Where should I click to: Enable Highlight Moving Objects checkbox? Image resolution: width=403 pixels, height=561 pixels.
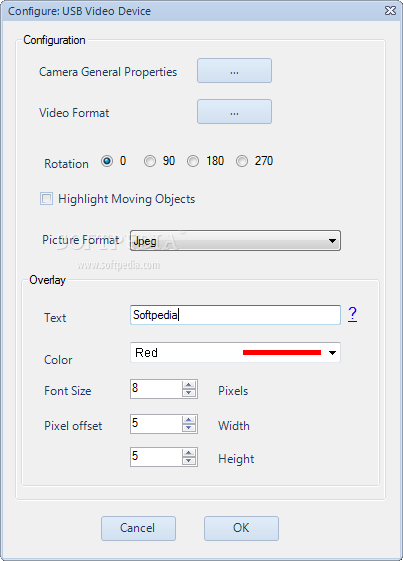tap(47, 199)
